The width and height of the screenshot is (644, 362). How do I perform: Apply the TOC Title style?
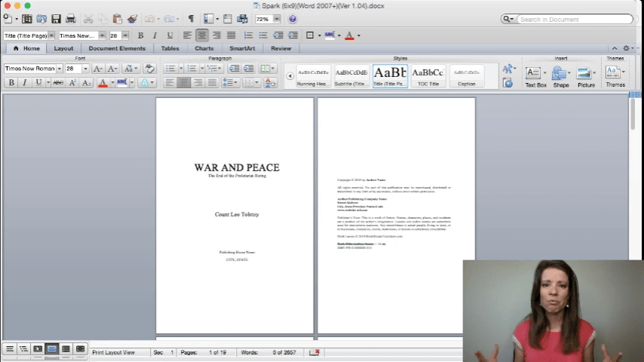click(x=428, y=75)
